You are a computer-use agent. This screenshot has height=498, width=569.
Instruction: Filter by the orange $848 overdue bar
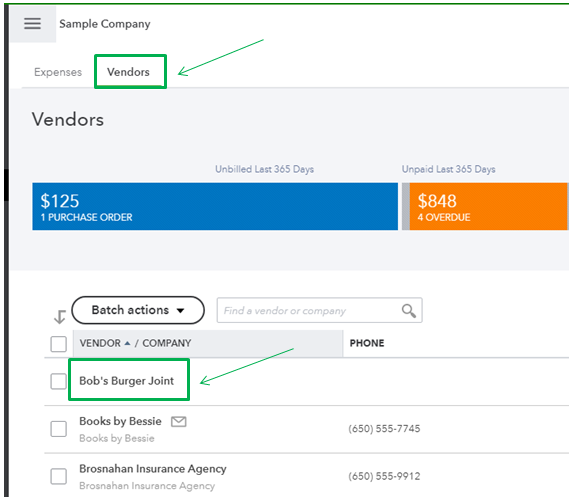[488, 206]
